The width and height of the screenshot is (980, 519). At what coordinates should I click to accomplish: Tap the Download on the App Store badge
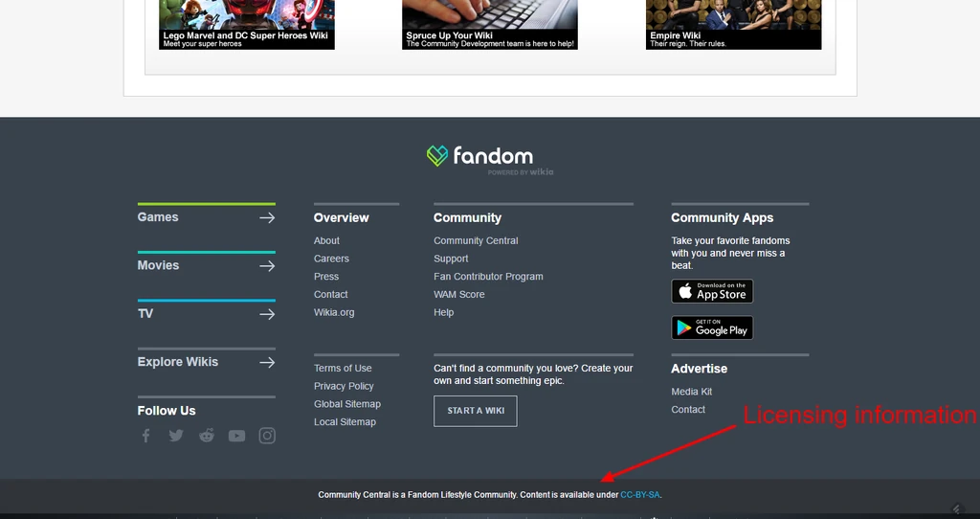pos(712,291)
